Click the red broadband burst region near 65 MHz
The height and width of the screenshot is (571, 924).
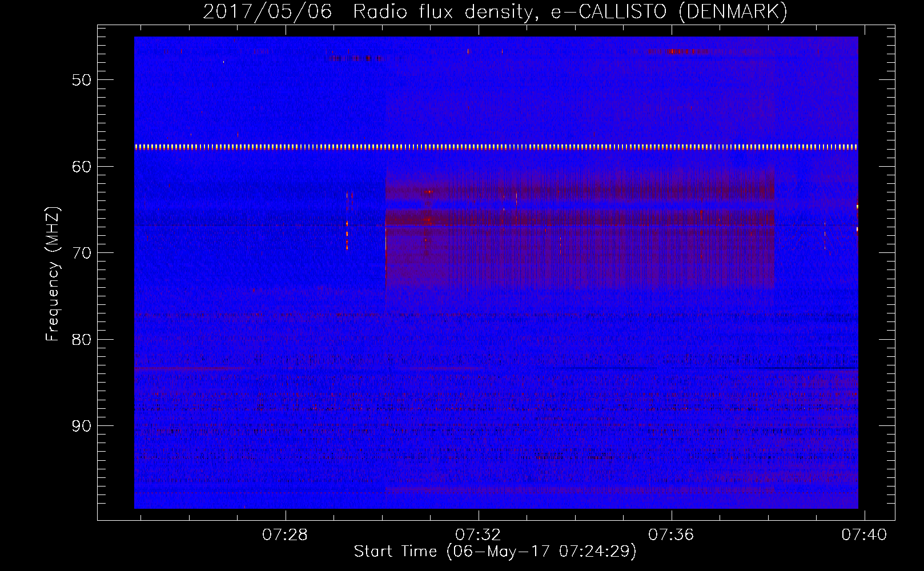[580, 228]
